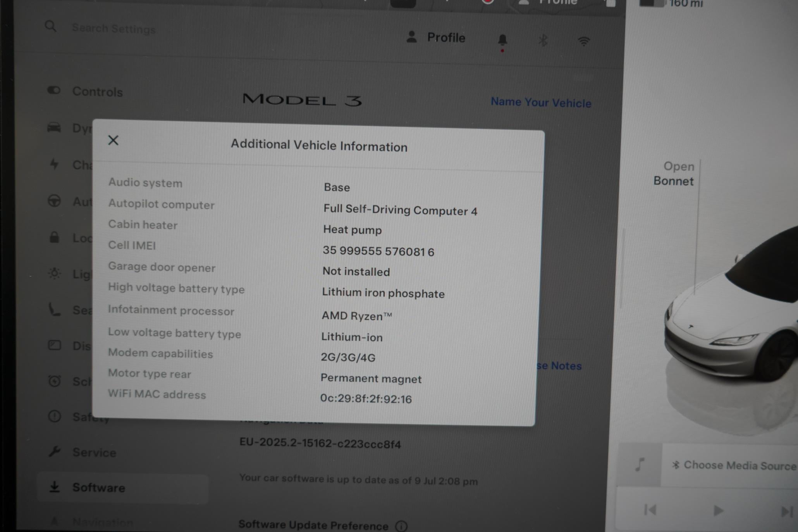Open the Profile menu
This screenshot has height=532, width=798.
coord(436,38)
